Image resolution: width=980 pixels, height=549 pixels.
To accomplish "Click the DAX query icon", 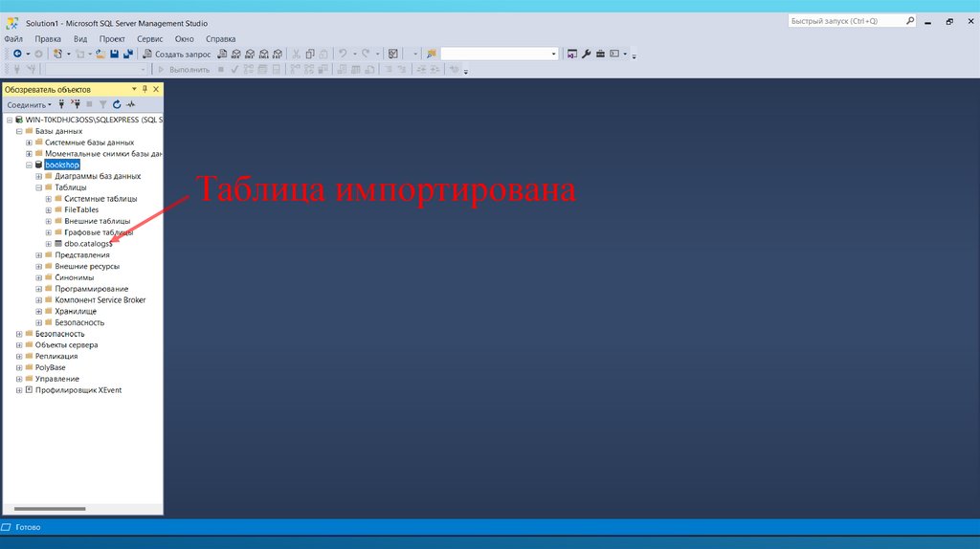I will [x=278, y=54].
